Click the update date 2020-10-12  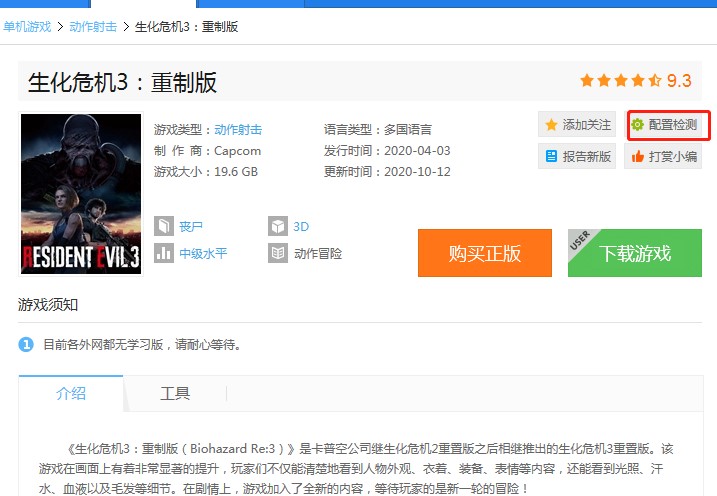coord(417,172)
